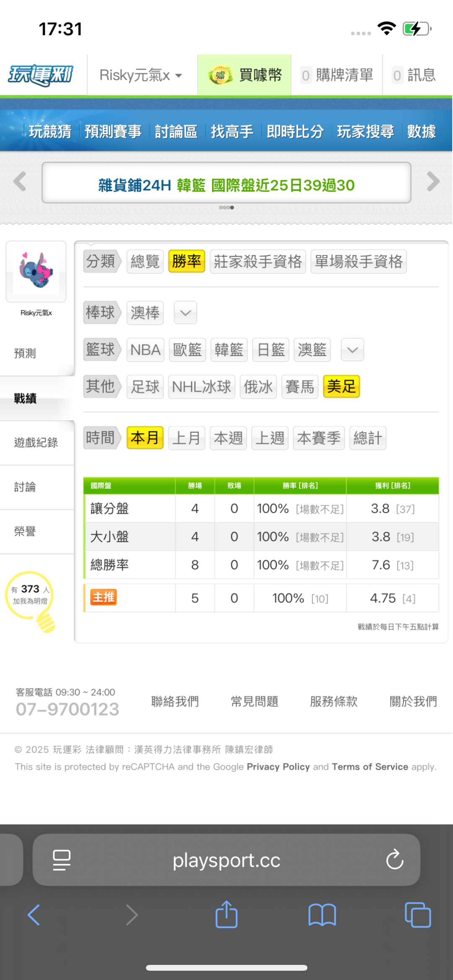This screenshot has width=453, height=980.
Task: Tap the Safari share icon
Action: click(x=226, y=914)
